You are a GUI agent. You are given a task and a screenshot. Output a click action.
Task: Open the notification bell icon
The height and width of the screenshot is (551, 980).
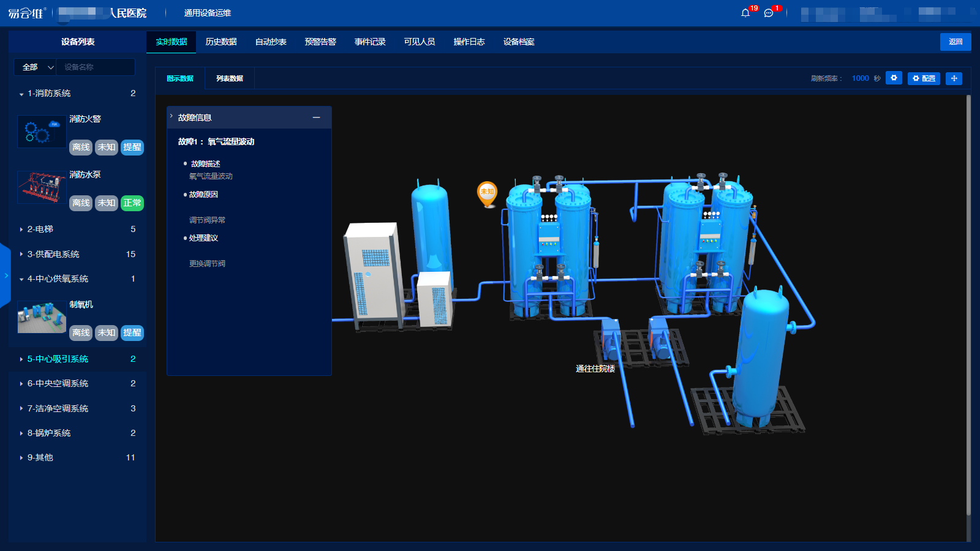745,13
